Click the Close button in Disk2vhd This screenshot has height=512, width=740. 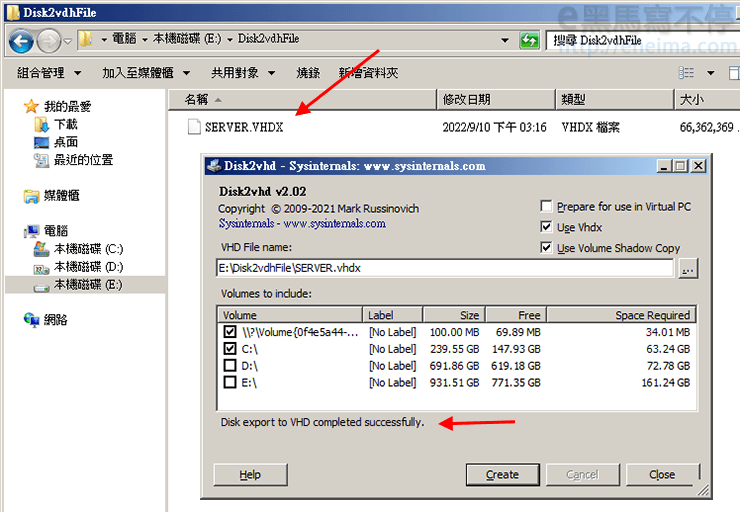tap(662, 474)
